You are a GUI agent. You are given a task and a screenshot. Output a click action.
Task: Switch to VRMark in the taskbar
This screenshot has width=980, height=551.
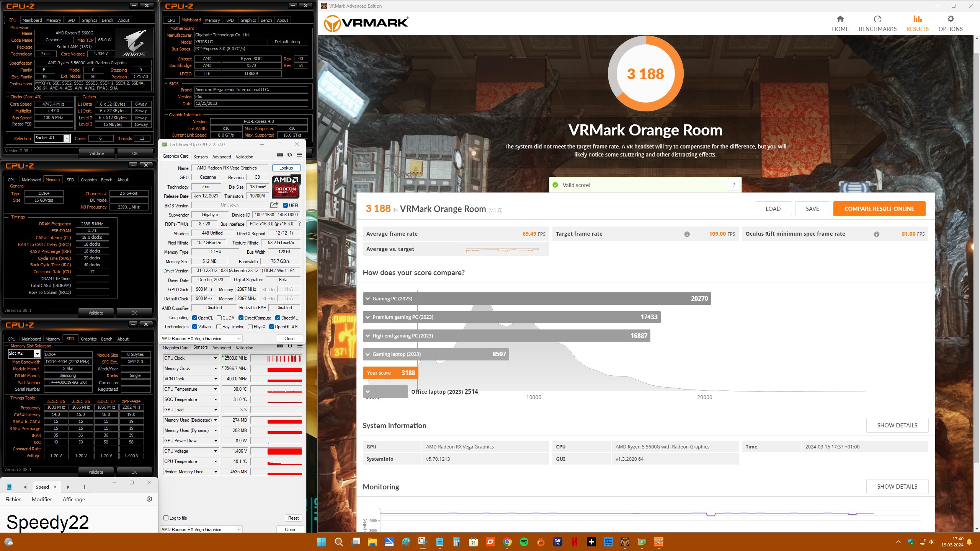pyautogui.click(x=625, y=542)
